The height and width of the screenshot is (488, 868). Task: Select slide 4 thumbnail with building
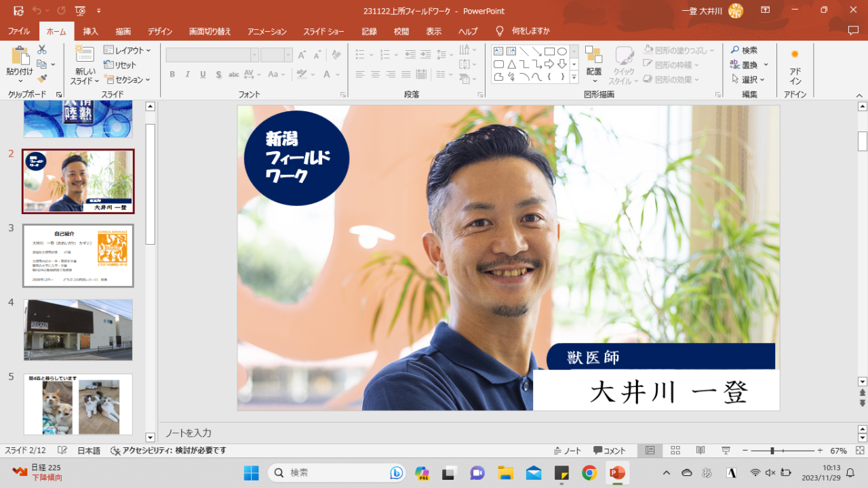click(78, 330)
